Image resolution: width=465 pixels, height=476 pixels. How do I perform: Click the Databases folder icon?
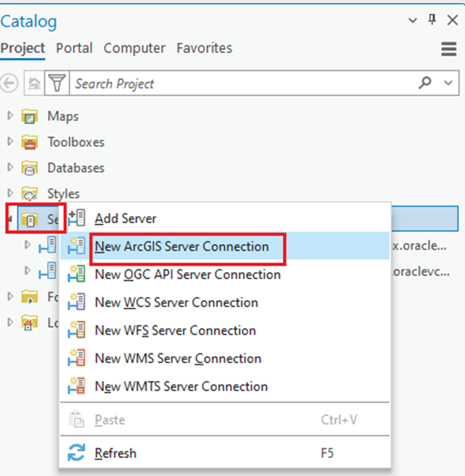click(x=30, y=168)
